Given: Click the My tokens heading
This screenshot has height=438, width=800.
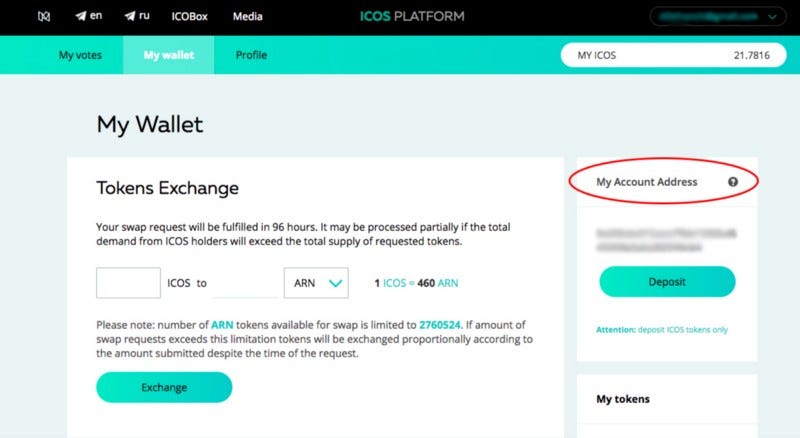Looking at the screenshot, I should (623, 399).
